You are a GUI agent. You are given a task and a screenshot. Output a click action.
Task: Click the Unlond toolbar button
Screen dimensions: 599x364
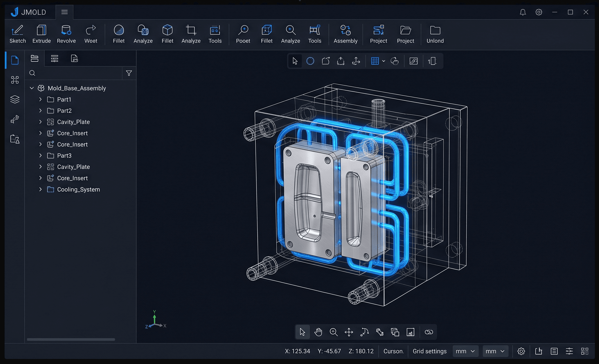coord(435,34)
